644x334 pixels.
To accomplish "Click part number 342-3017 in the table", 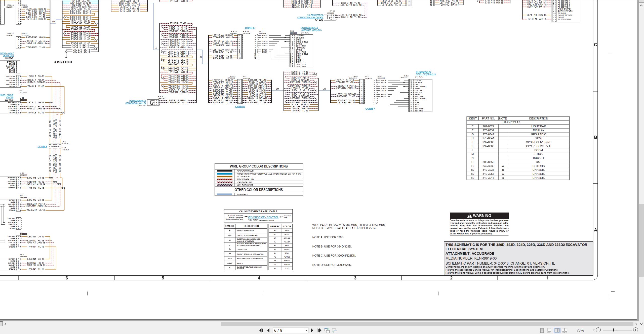I will [488, 178].
